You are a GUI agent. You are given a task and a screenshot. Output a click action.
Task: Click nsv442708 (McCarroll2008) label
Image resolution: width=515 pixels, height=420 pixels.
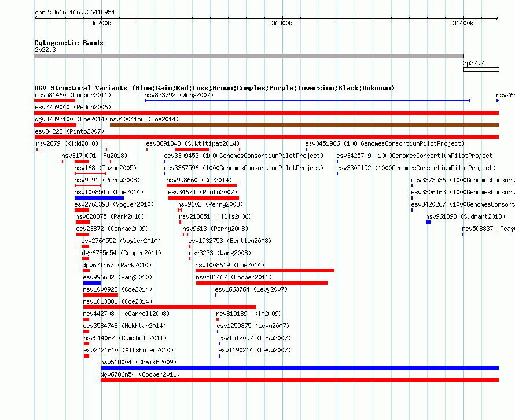(126, 314)
